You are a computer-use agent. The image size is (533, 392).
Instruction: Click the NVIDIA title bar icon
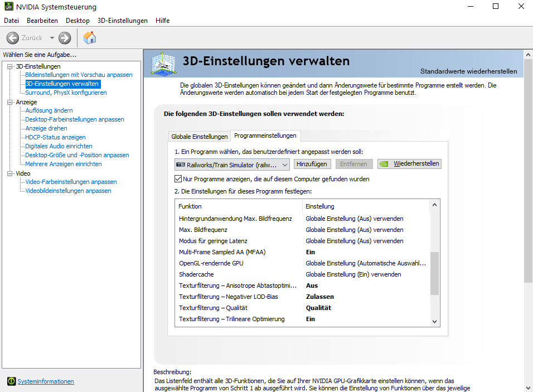(x=8, y=7)
